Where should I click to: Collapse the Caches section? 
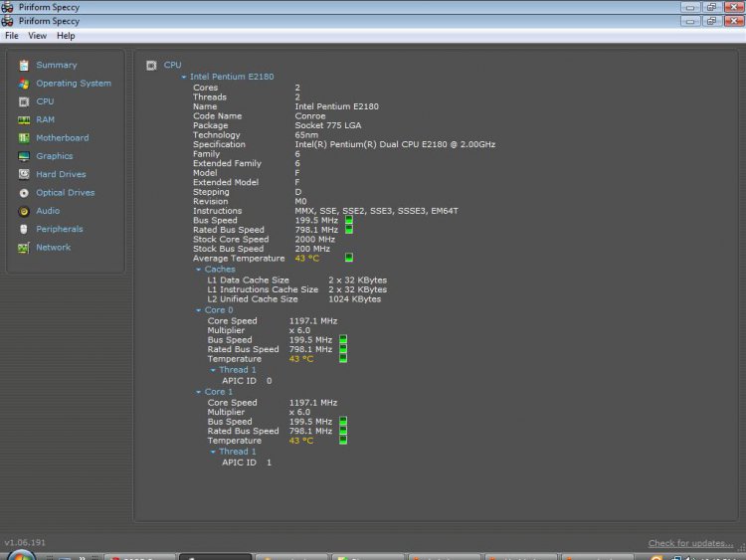[x=198, y=270]
